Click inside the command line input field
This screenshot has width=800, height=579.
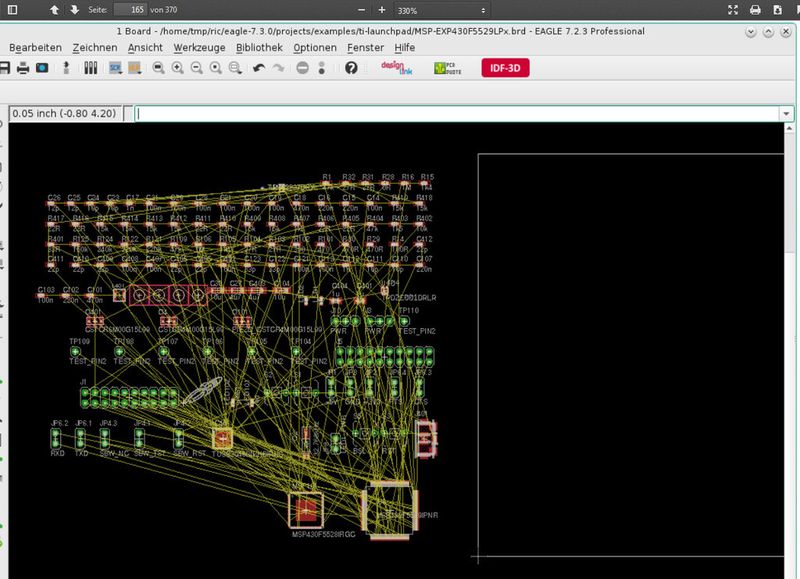400,113
